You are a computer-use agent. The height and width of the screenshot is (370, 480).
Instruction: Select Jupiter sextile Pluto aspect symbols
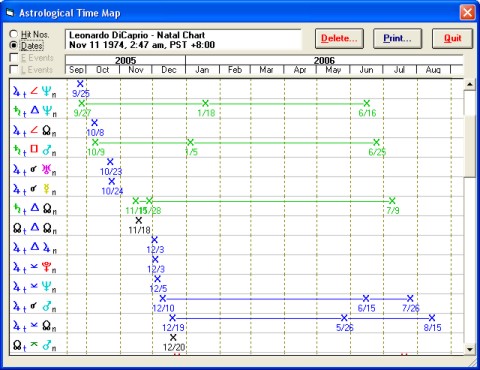(35, 267)
